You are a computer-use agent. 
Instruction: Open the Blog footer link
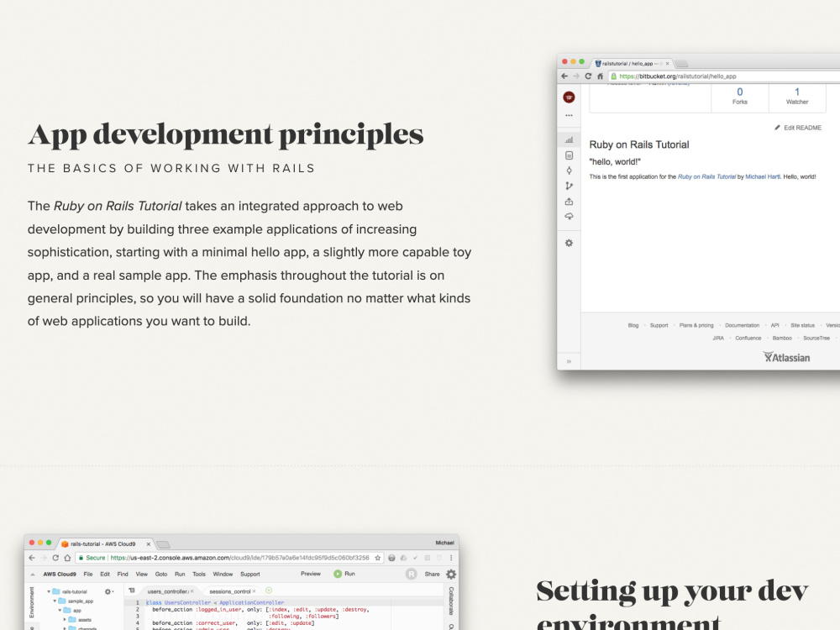(x=633, y=325)
